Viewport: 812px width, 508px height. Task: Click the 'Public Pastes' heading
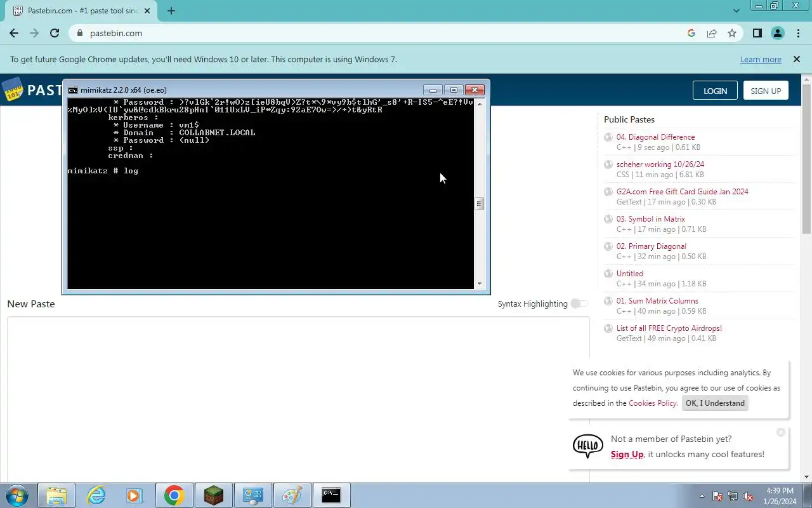[x=629, y=119]
